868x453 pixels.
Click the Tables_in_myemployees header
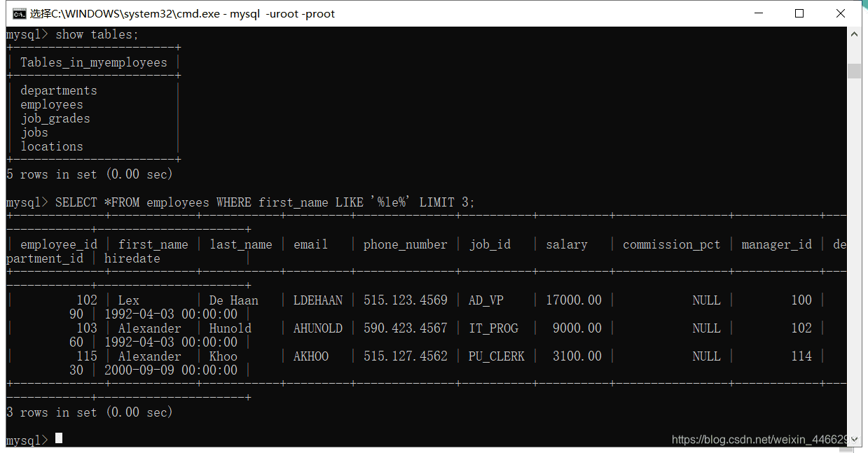tap(94, 62)
